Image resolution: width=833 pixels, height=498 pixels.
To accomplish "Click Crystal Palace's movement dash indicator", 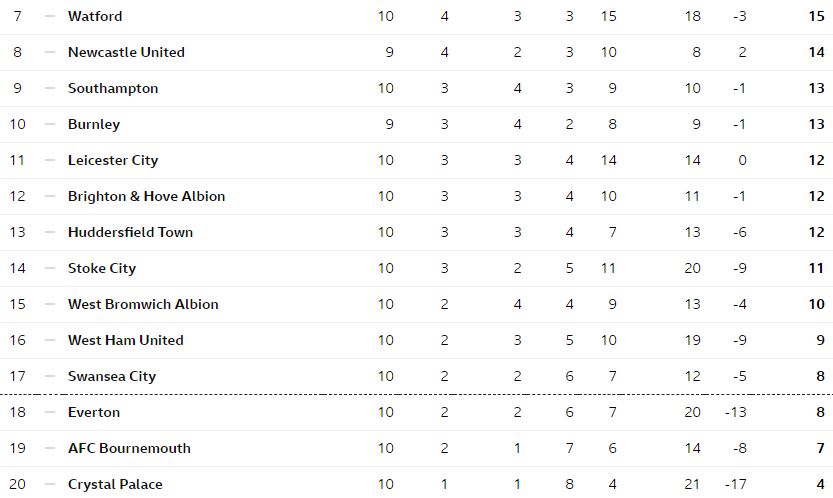I will coord(50,485).
